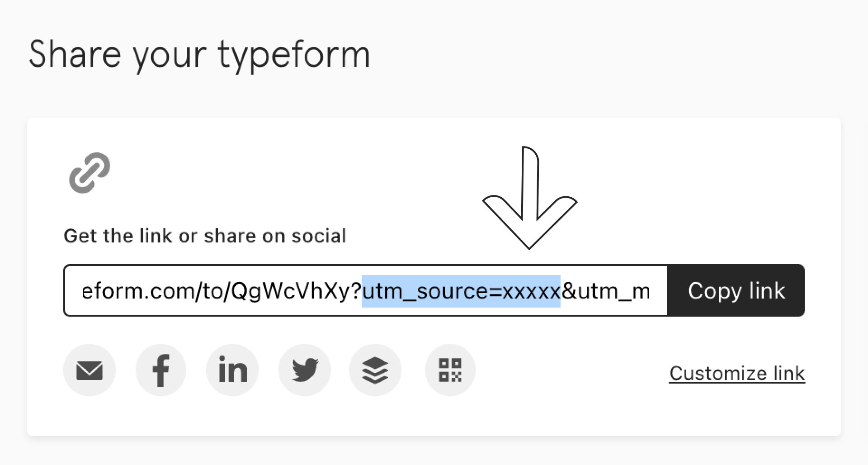Open the QR code option

coord(450,370)
